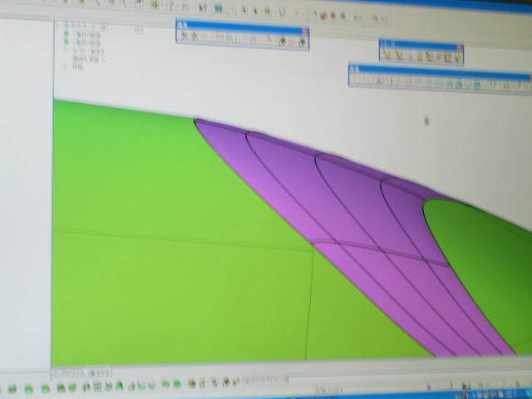Click first yellow icon in small floating toolbar
Image resolution: width=532 pixels, height=399 pixels.
(387, 54)
